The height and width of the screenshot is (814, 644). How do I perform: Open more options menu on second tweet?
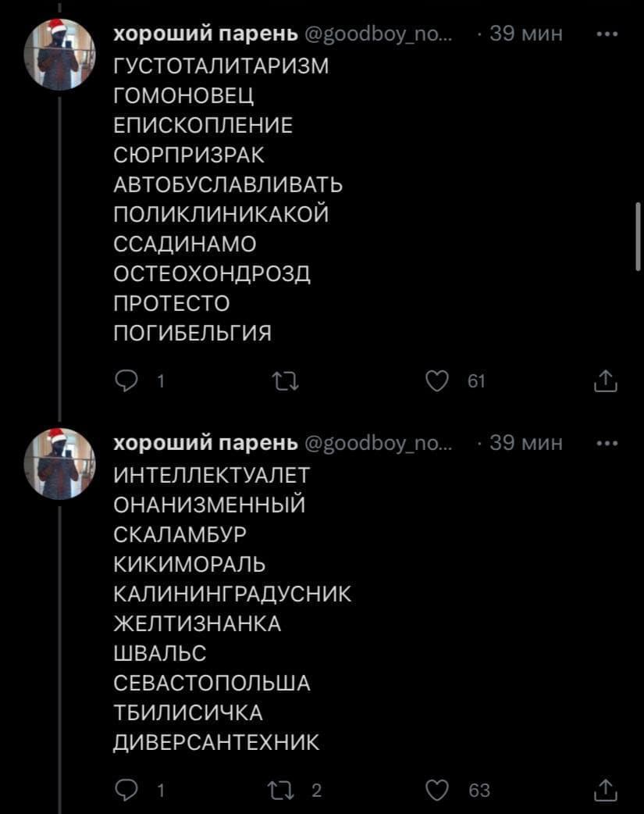pos(607,444)
